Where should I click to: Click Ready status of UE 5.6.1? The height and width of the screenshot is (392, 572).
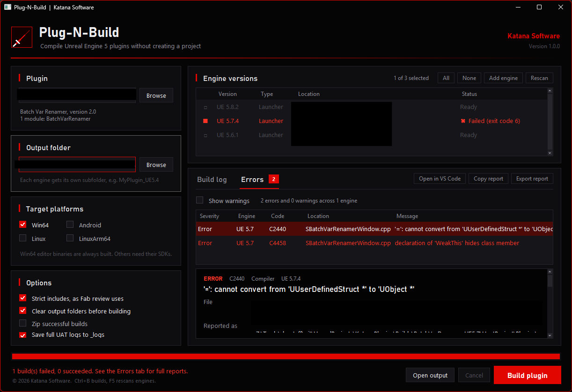tap(469, 135)
